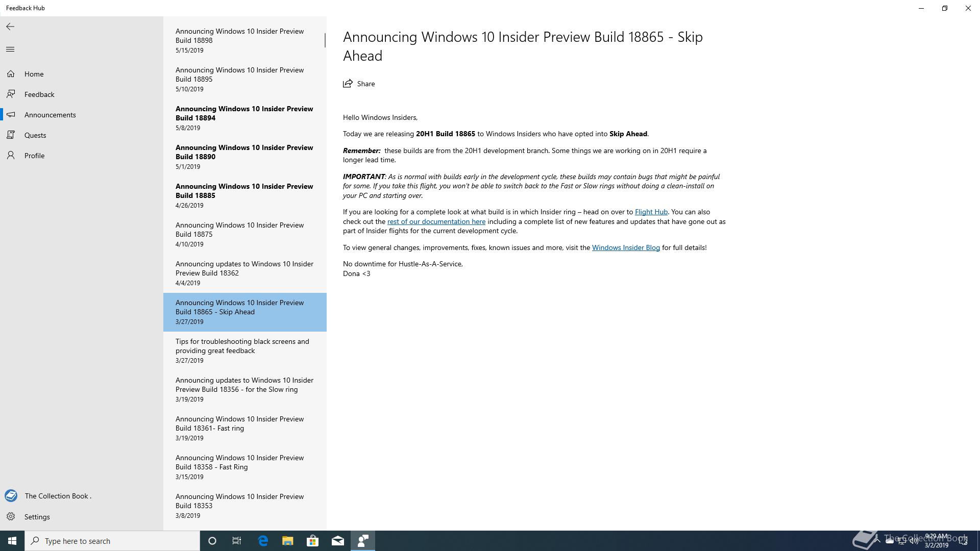Open Feedback in the sidebar
980x551 pixels.
(82, 94)
